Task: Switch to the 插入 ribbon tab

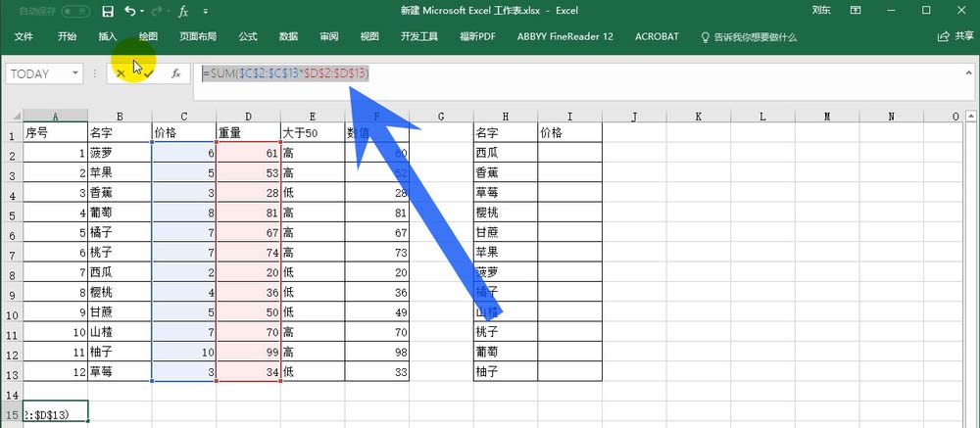Action: coord(108,37)
